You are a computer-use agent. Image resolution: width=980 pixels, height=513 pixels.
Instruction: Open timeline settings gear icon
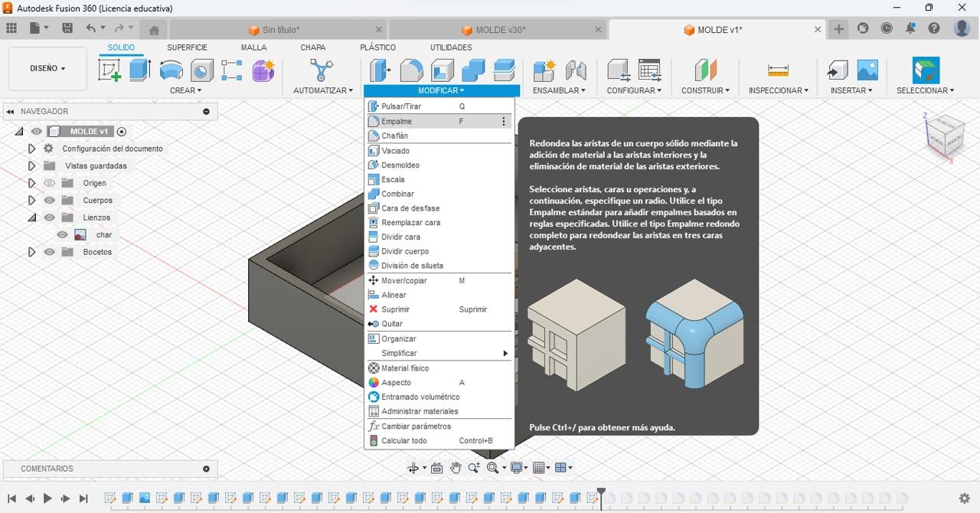pyautogui.click(x=965, y=498)
